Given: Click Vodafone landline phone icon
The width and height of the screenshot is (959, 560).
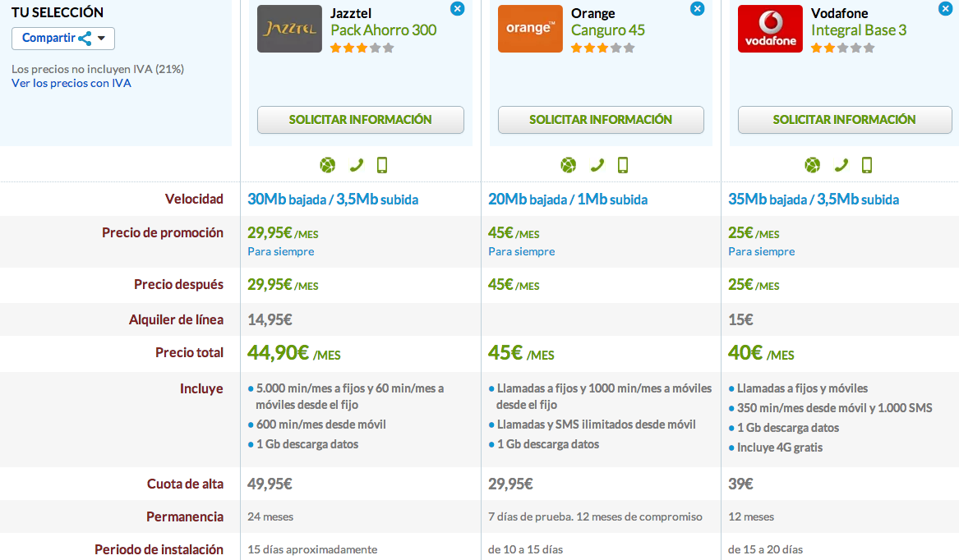Looking at the screenshot, I should point(841,165).
